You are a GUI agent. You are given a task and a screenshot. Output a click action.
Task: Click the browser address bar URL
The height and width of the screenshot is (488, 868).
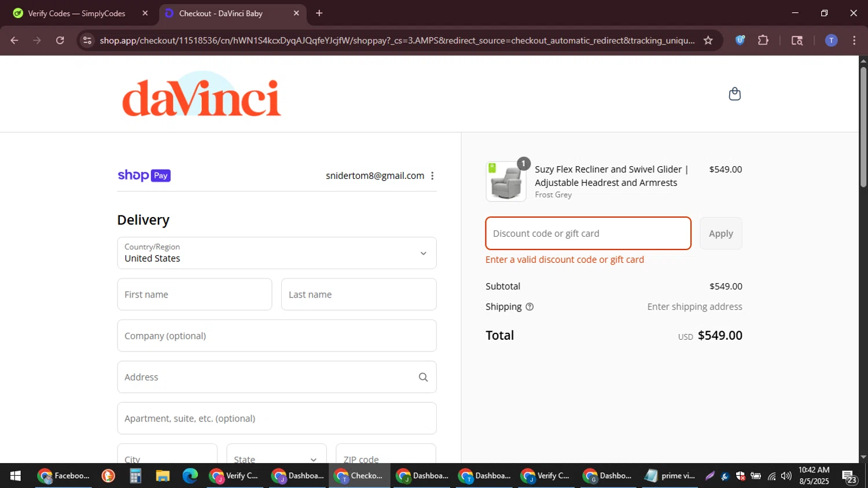[397, 41]
